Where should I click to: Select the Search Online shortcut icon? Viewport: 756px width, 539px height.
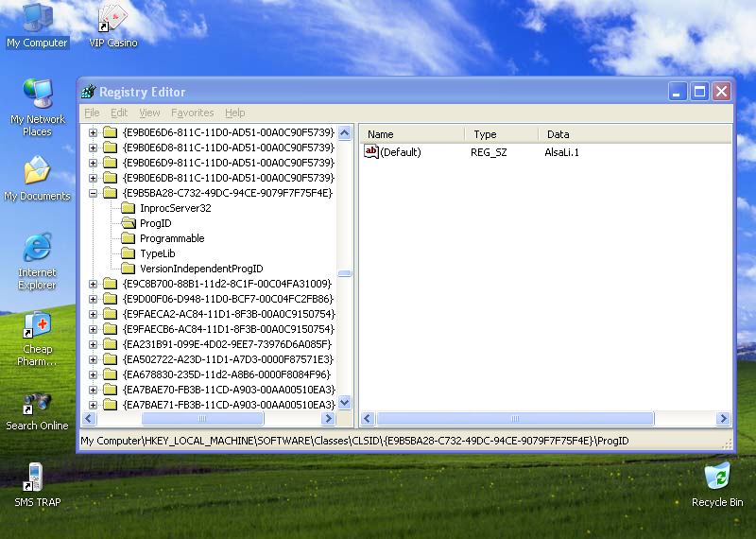37,402
